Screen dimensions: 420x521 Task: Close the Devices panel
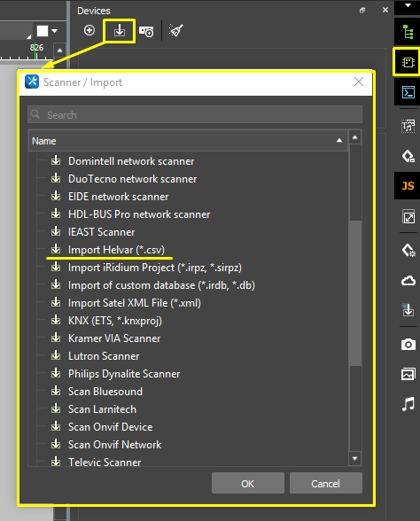(x=385, y=10)
